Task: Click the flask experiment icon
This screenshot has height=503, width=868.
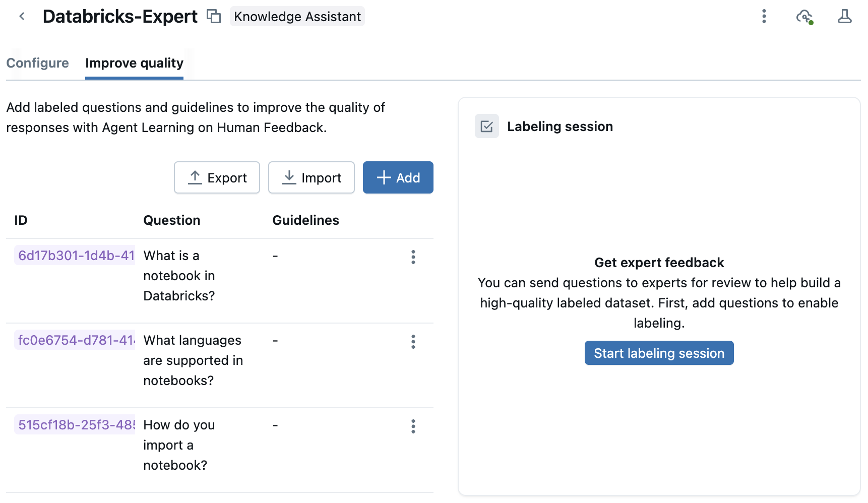Action: 844,17
